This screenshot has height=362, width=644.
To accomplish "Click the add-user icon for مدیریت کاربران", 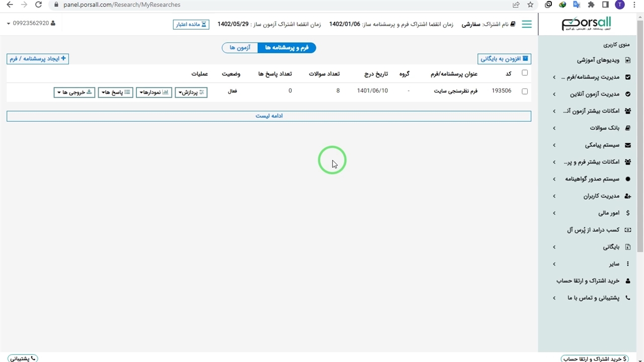I will [x=627, y=196].
